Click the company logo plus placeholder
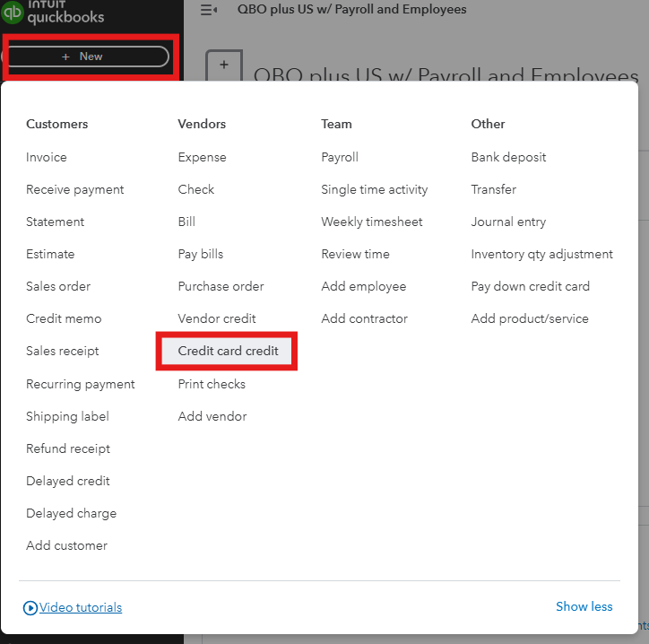Image resolution: width=649 pixels, height=644 pixels. point(224,65)
